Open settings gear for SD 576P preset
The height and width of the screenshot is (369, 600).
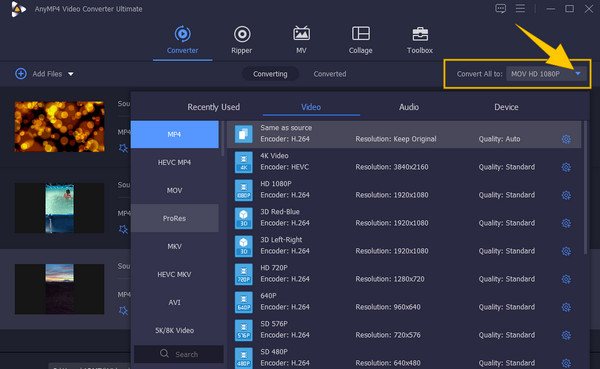566,335
